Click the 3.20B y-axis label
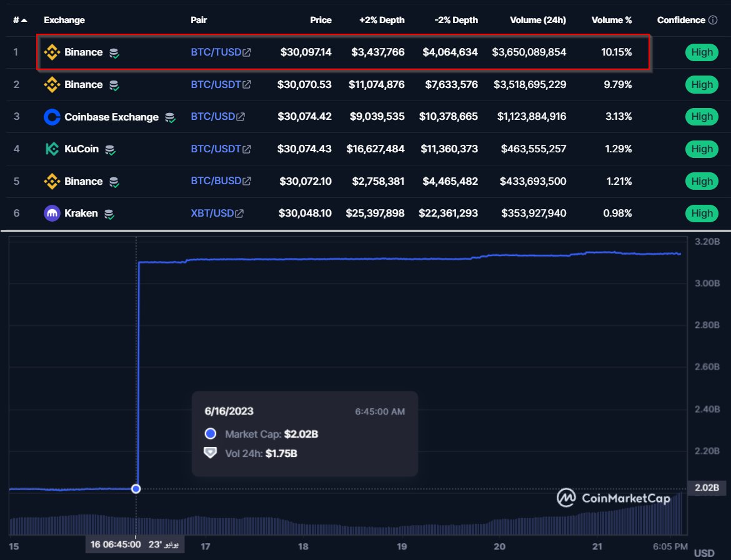This screenshot has height=560, width=731. click(x=707, y=242)
